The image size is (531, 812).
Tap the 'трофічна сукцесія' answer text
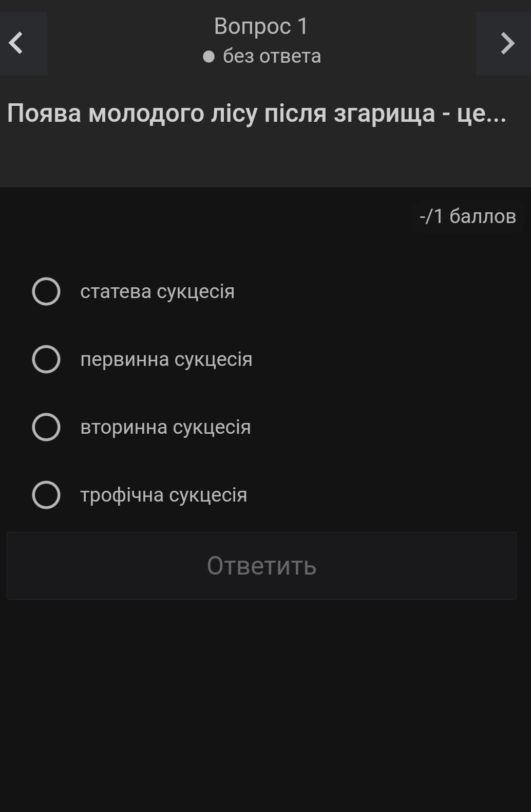click(163, 495)
